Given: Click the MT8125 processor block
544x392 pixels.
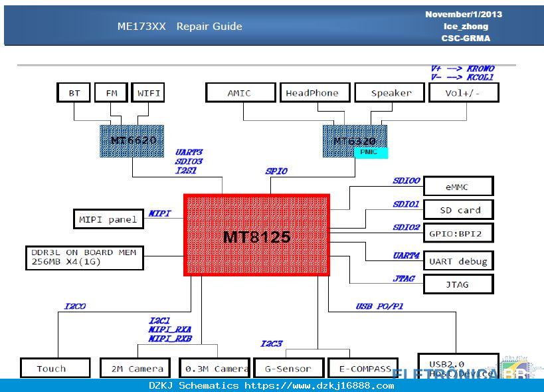Looking at the screenshot, I should 256,235.
